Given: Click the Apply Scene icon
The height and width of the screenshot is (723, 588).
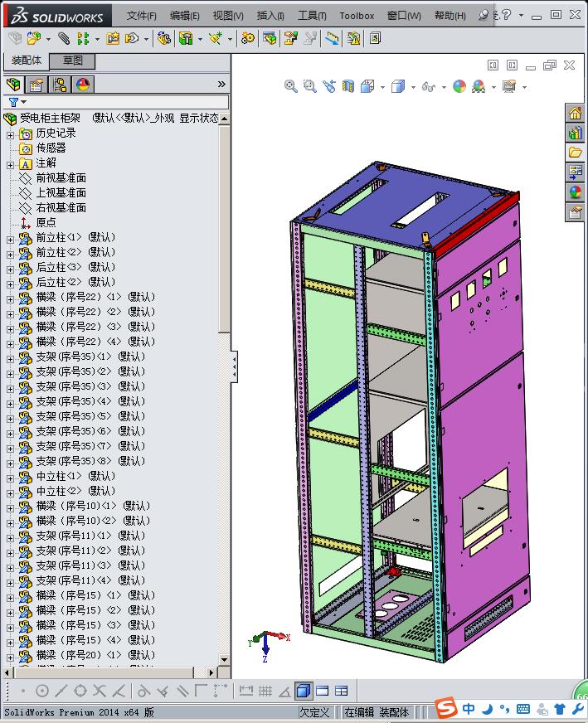Looking at the screenshot, I should pyautogui.click(x=479, y=86).
